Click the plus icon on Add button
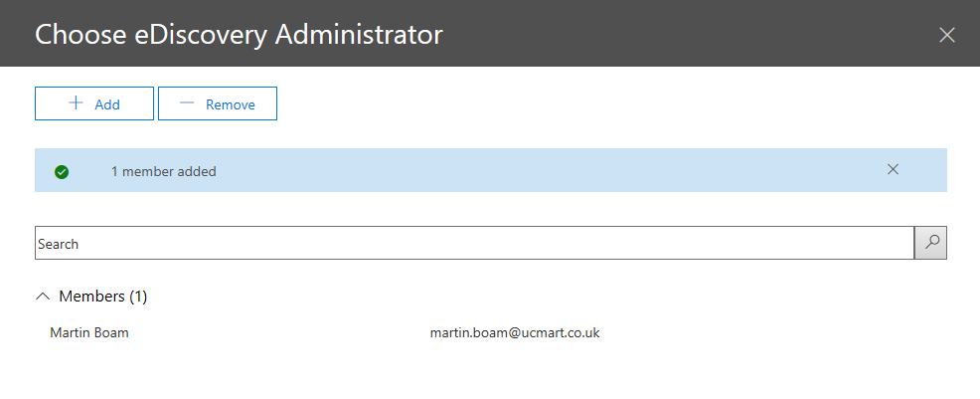This screenshot has height=399, width=980. click(x=76, y=103)
